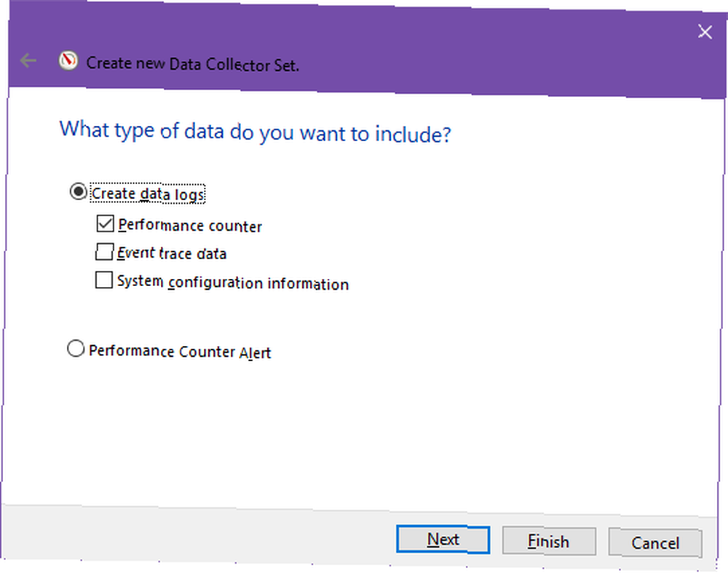This screenshot has width=728, height=573.
Task: Select the Create data logs radio button
Action: (x=78, y=191)
